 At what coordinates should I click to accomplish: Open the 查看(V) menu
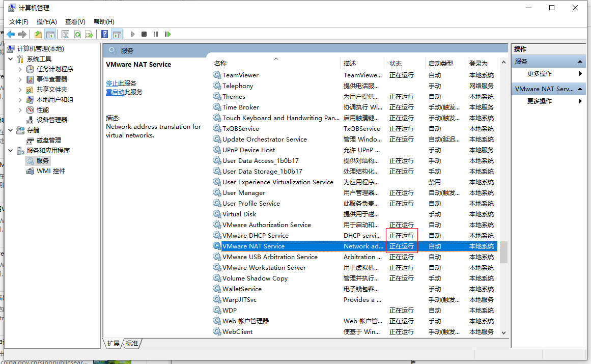click(x=75, y=22)
